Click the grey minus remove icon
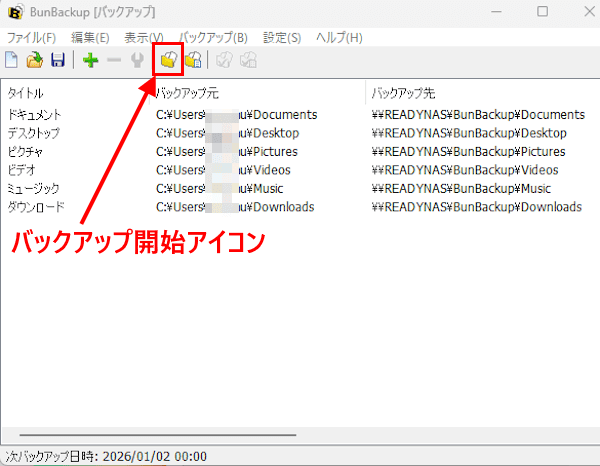This screenshot has width=600, height=466. 114,60
